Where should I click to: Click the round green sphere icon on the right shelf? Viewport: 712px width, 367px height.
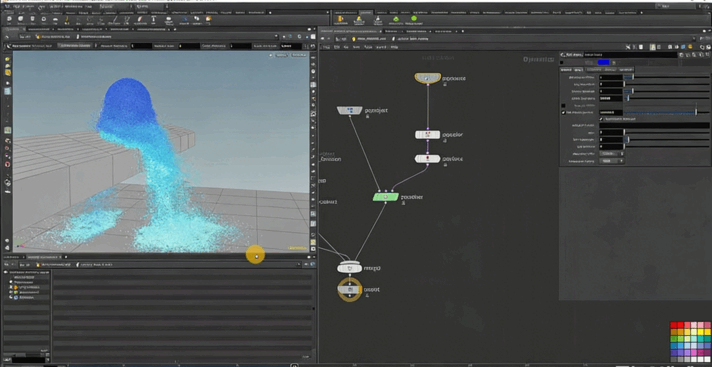pos(414,19)
